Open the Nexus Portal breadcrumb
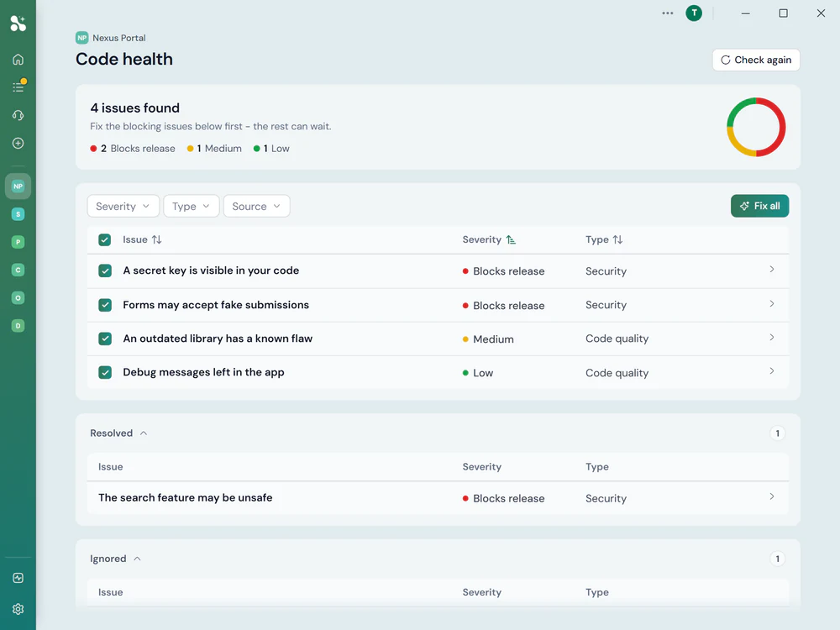The image size is (840, 630). 119,38
